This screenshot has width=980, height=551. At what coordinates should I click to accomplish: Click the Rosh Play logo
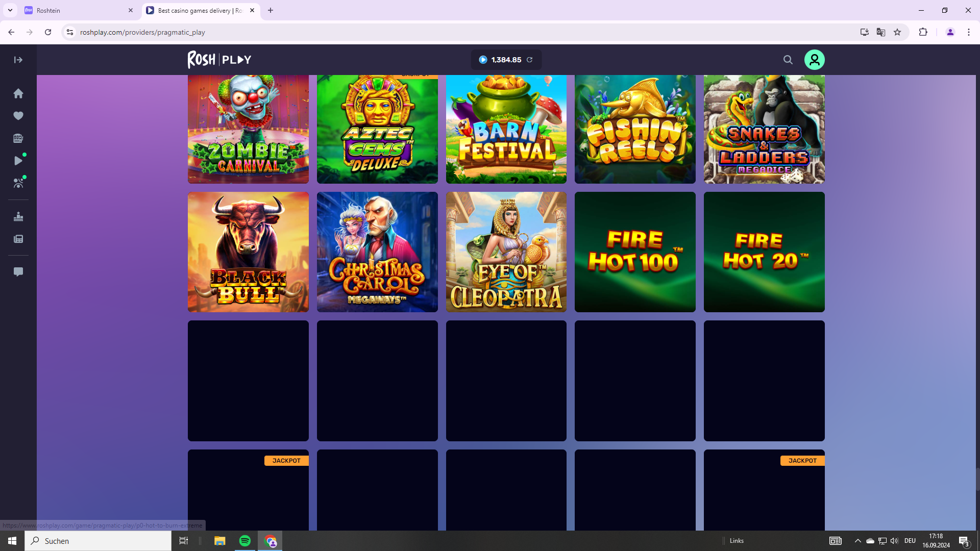219,60
